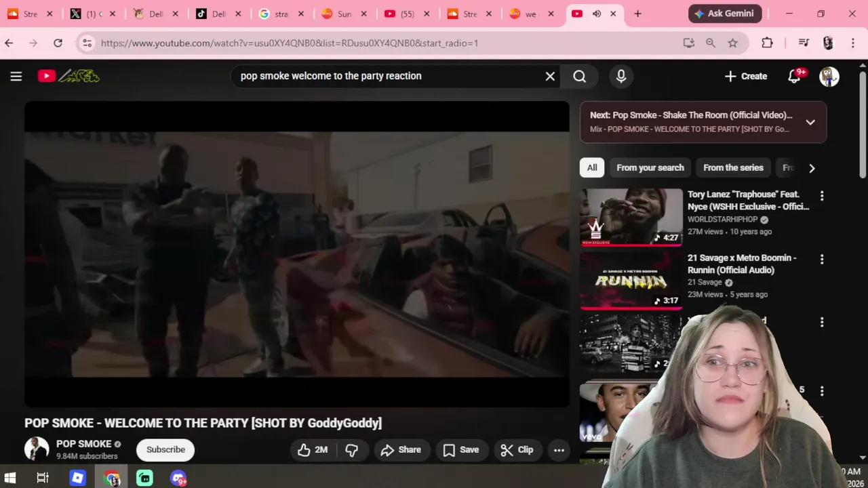Switch to the YouTube (55) tab
Viewport: 868px width, 488px height.
406,14
